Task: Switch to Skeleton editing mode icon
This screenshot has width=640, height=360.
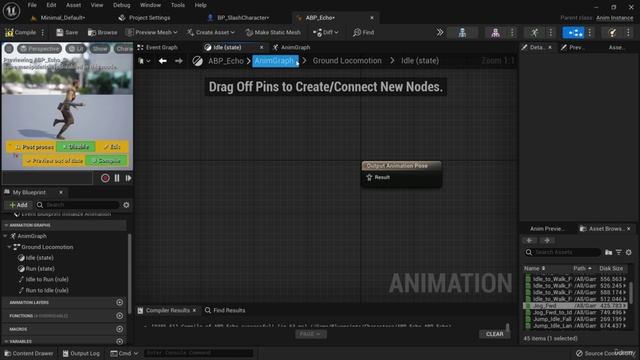Action: click(462, 33)
